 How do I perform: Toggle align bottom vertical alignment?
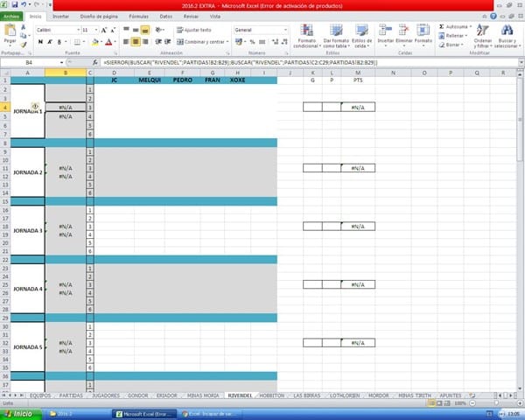click(145, 30)
